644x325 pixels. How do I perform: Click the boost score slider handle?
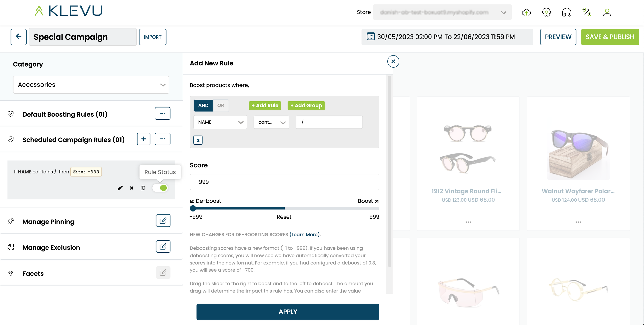[x=193, y=208]
